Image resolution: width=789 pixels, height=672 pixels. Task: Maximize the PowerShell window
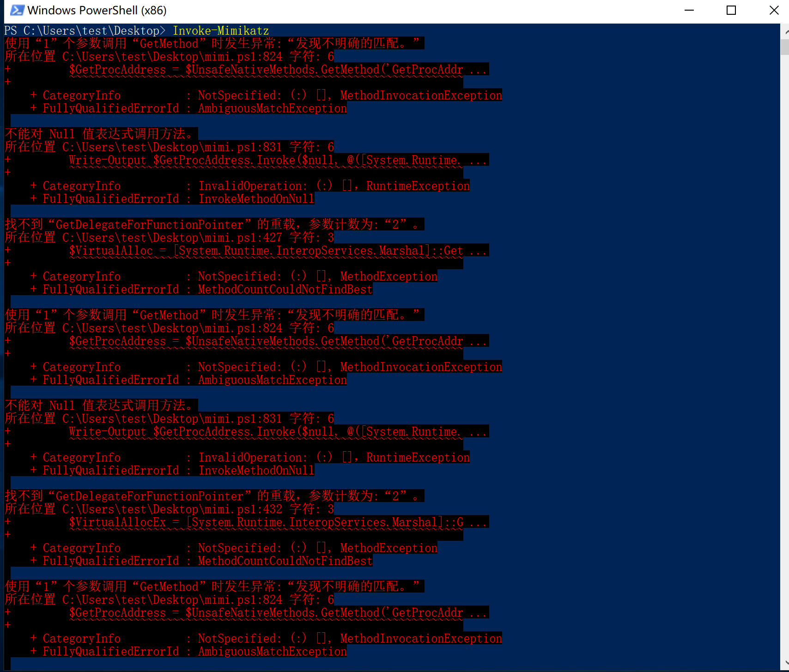731,10
